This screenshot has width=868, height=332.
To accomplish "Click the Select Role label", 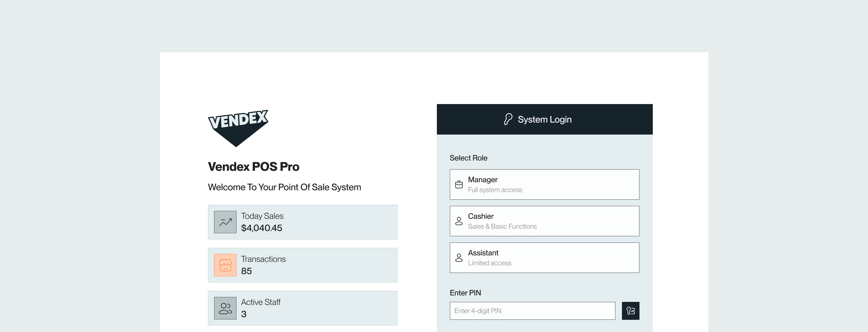I will tap(468, 158).
